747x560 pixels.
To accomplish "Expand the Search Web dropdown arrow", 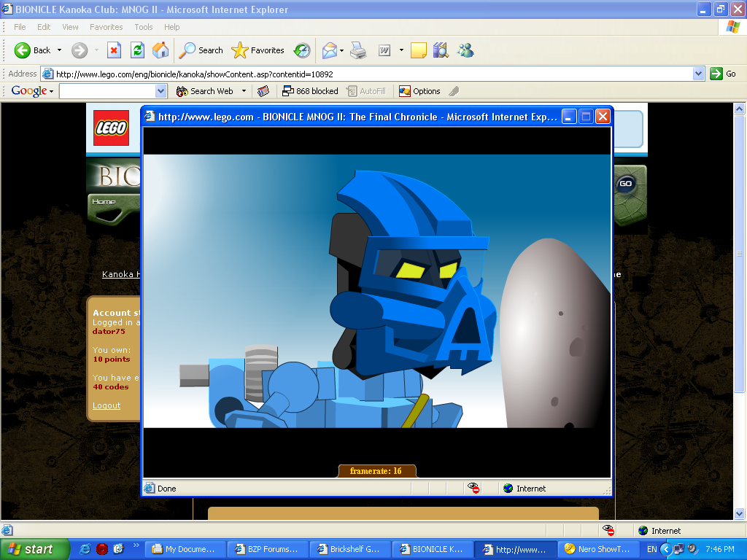I will (x=244, y=91).
